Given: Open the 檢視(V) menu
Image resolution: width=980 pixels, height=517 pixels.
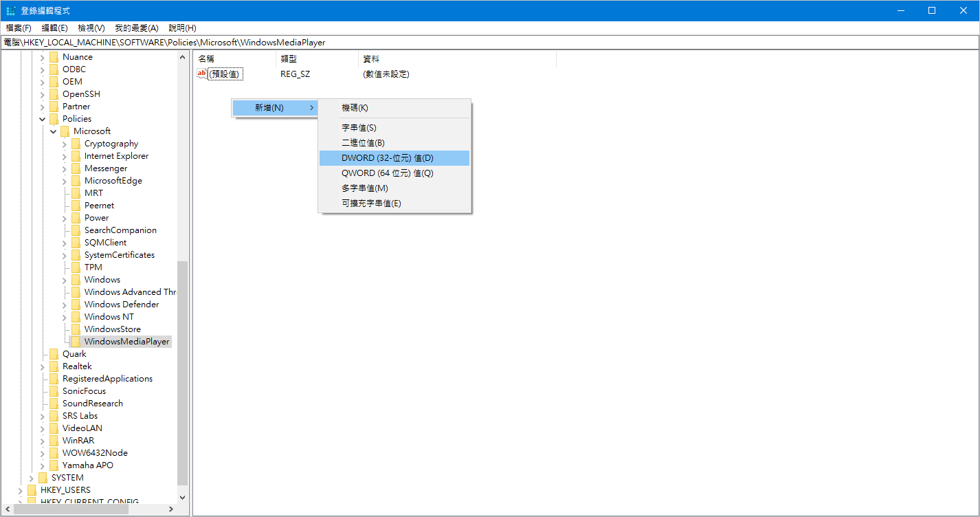Looking at the screenshot, I should click(x=91, y=28).
